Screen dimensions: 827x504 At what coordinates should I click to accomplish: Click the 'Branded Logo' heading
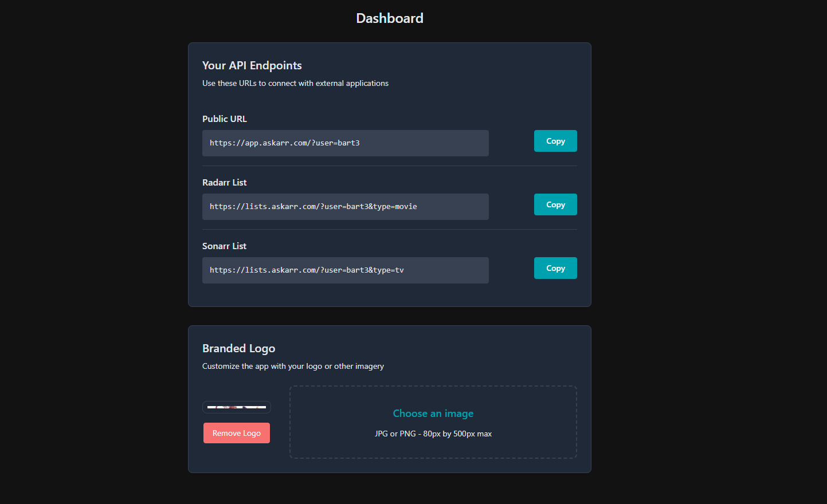(239, 348)
